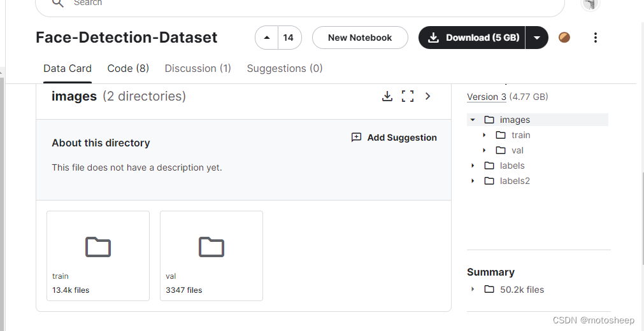The image size is (644, 331).
Task: Expand the labels folder in tree
Action: 473,165
